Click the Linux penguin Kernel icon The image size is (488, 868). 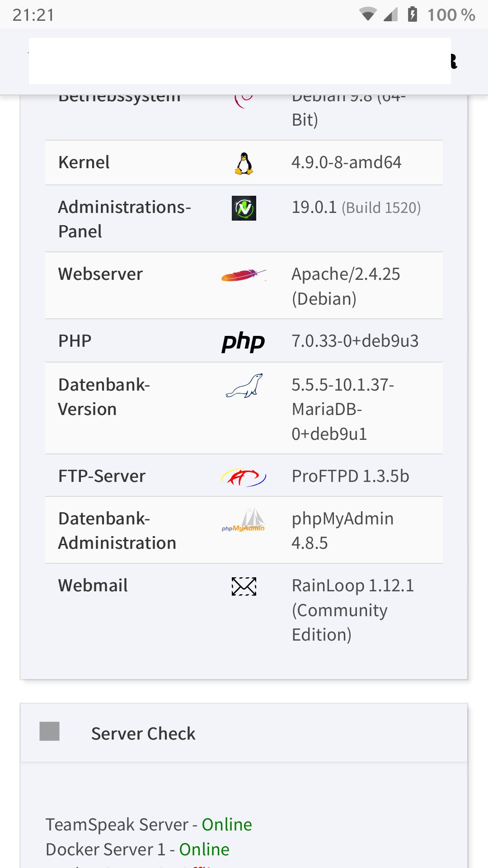244,163
